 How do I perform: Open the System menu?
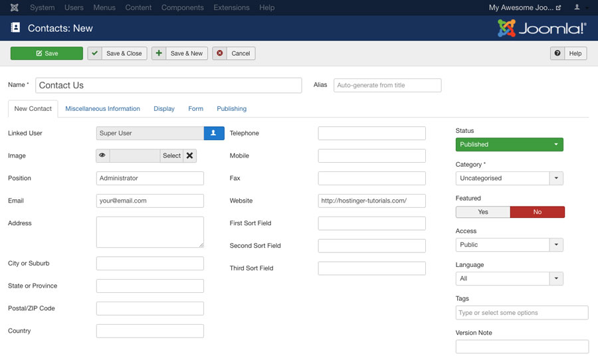pyautogui.click(x=43, y=7)
